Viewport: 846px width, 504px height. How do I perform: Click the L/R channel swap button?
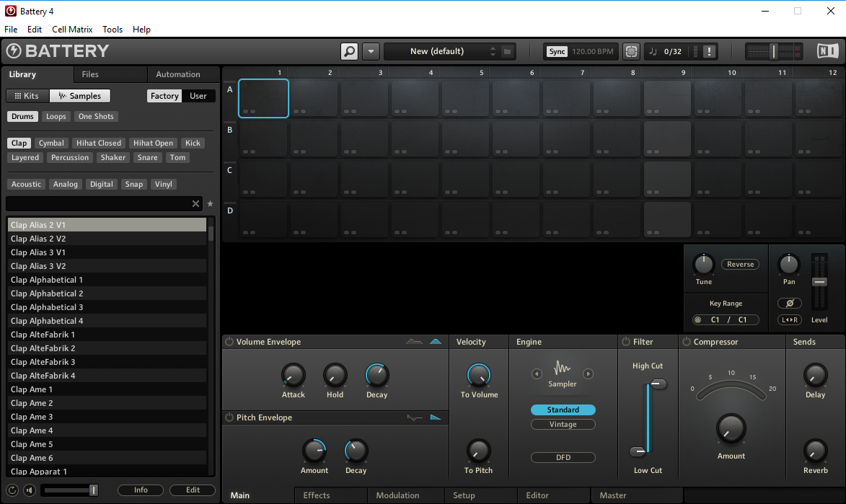click(790, 320)
